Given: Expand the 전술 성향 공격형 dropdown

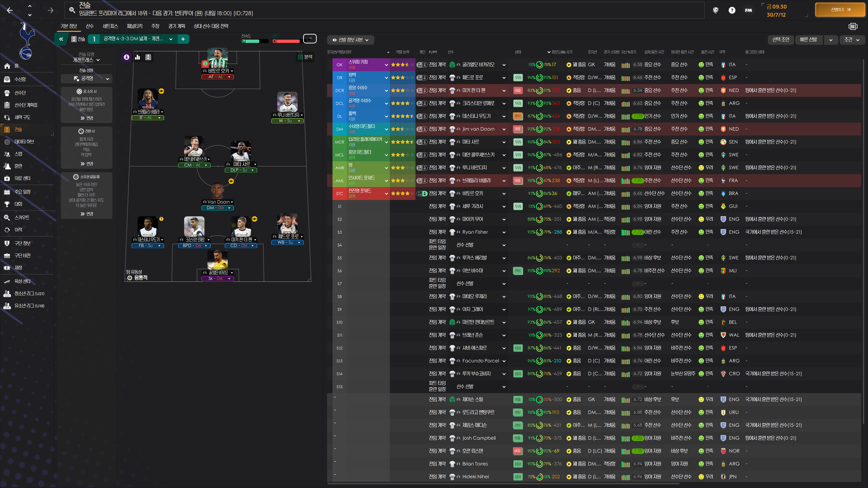Looking at the screenshot, I should pyautogui.click(x=87, y=78).
